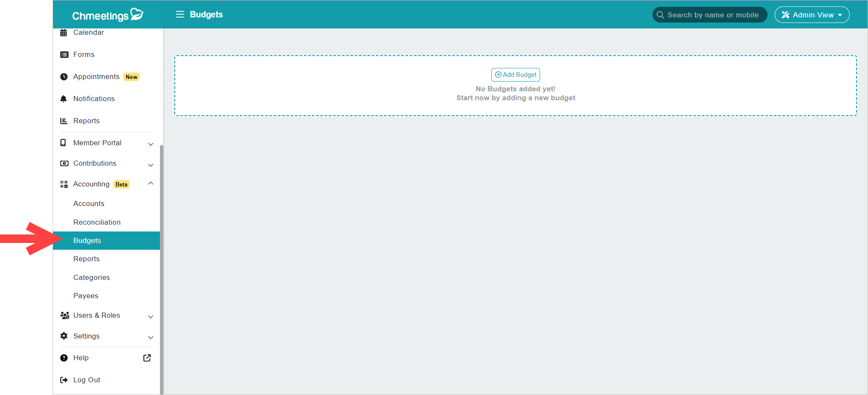Click the New badge beside Appointments
868x395 pixels.
(x=132, y=77)
